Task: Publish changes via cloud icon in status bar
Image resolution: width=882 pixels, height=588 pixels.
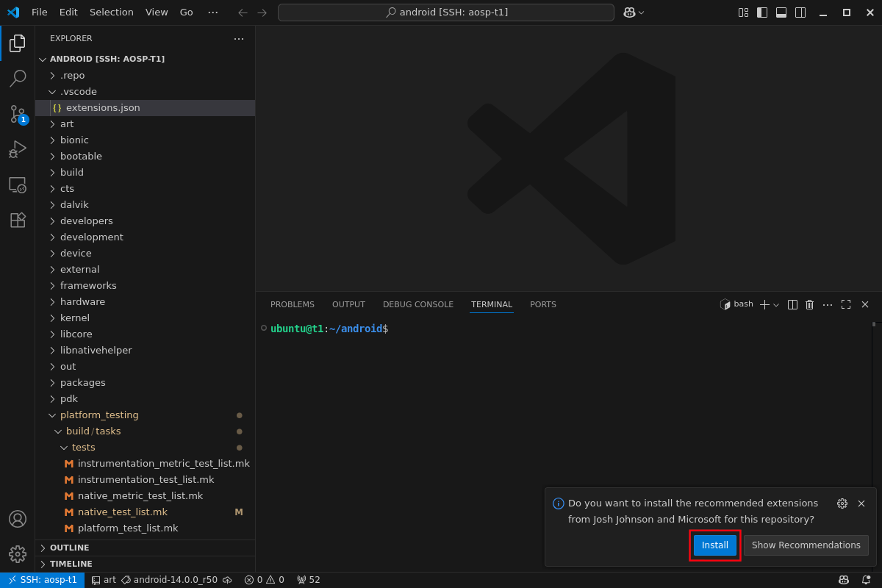Action: [x=227, y=580]
